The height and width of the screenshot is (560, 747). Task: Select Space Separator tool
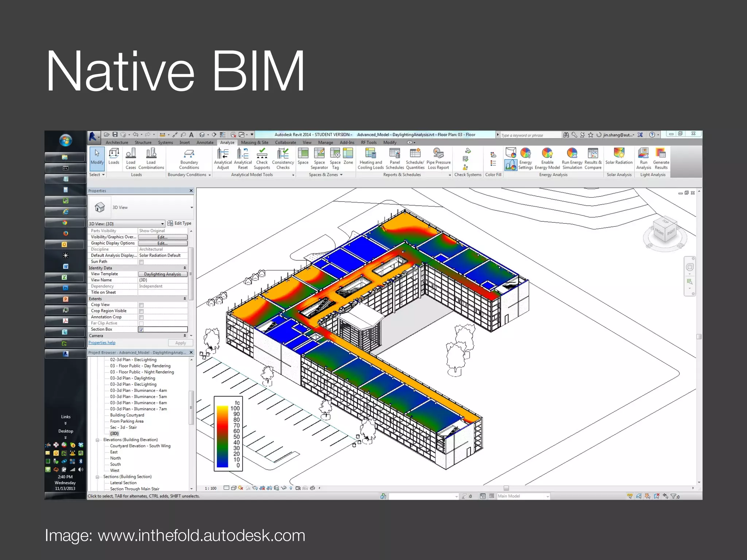coord(319,159)
